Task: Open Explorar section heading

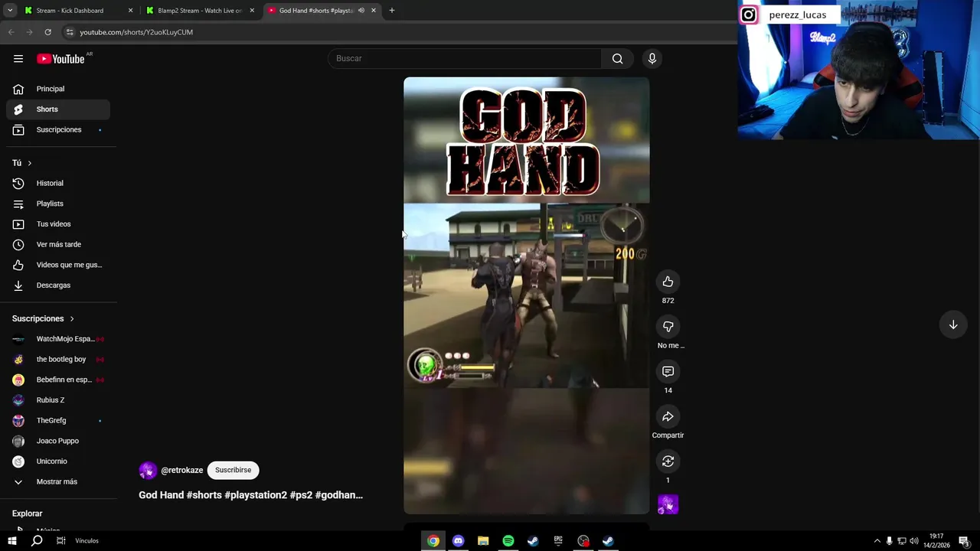Action: coord(27,514)
